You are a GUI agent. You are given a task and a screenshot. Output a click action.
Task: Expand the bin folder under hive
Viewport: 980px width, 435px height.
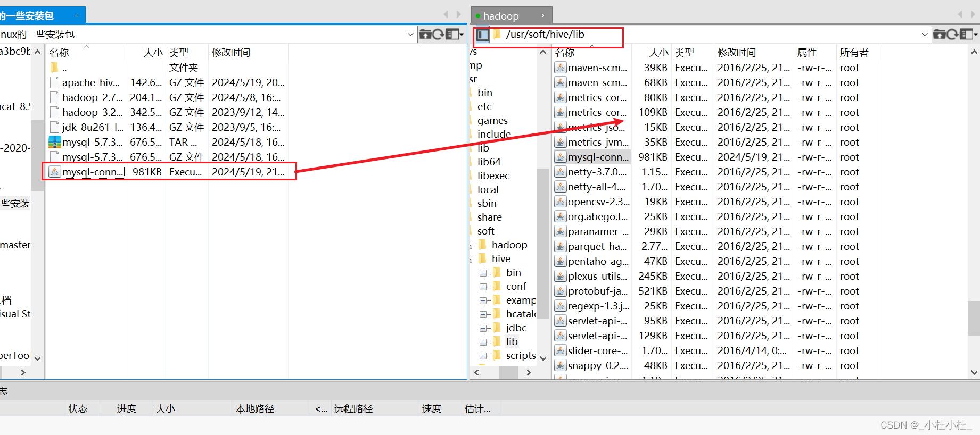[483, 273]
